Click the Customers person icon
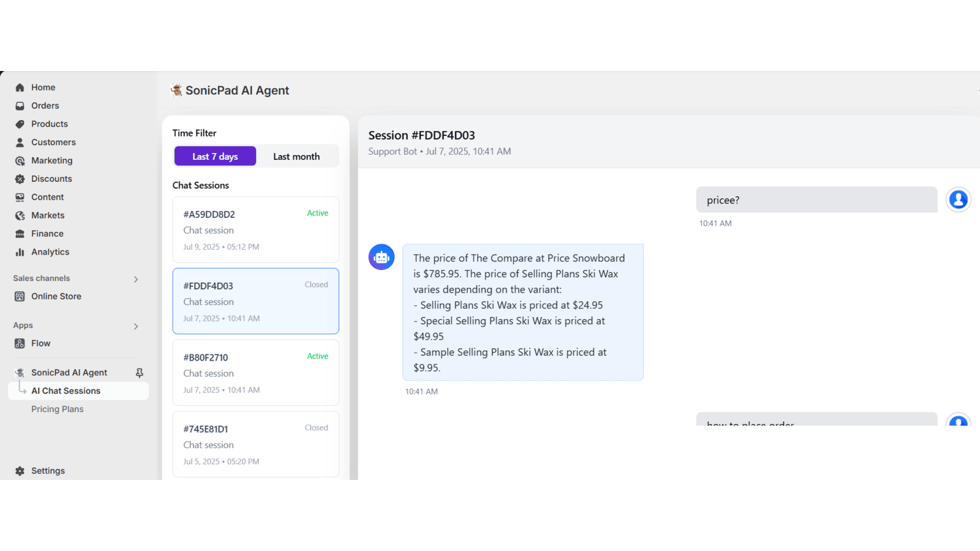This screenshot has height=551, width=980. [20, 143]
